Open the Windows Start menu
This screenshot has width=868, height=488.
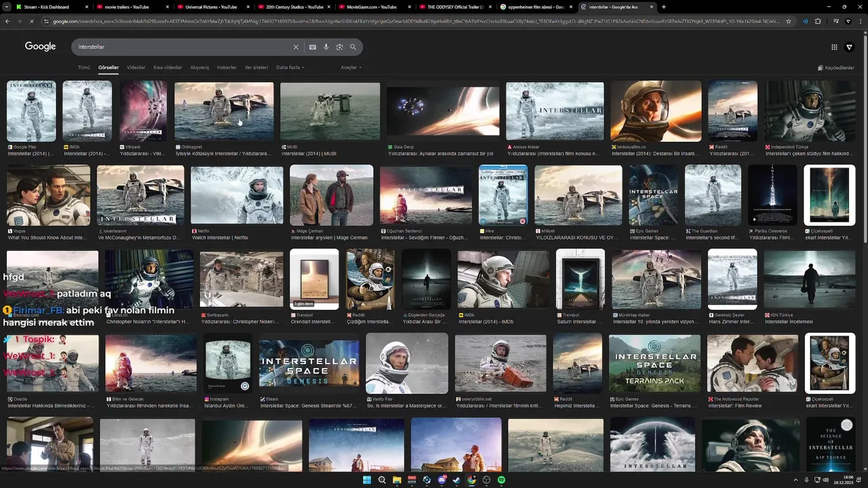click(x=367, y=480)
